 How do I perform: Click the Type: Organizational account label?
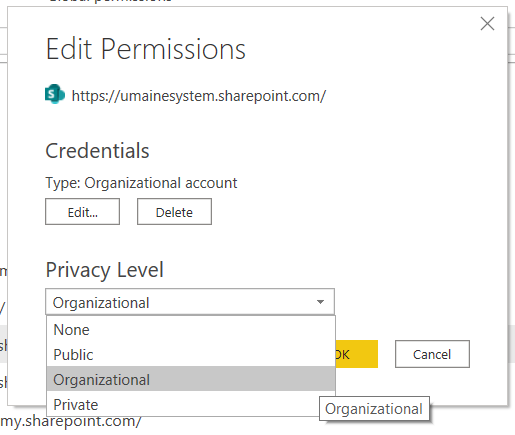[141, 183]
